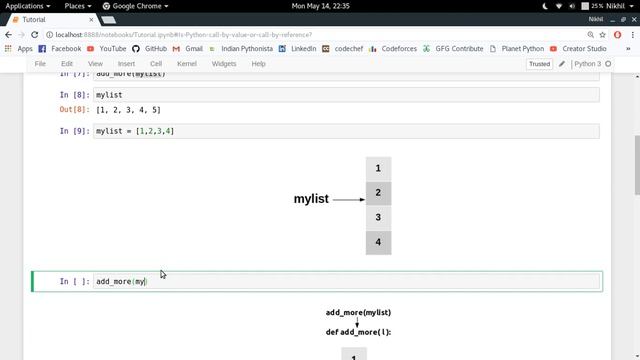This screenshot has height=360, width=640.
Task: Click the notebook vertical scrollbar thumb
Action: [637, 165]
